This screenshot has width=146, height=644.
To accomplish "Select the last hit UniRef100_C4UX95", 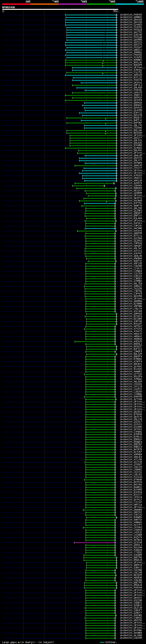I will click(x=131, y=638).
